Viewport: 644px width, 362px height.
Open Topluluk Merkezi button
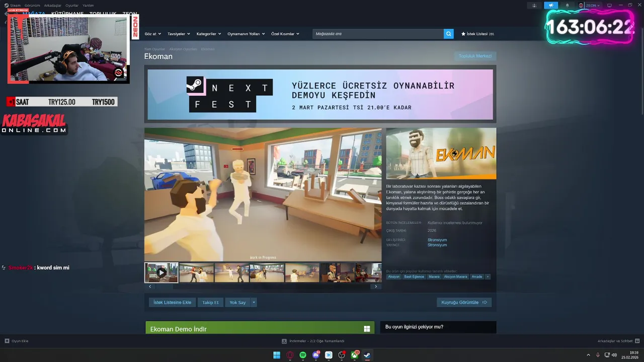click(x=475, y=56)
